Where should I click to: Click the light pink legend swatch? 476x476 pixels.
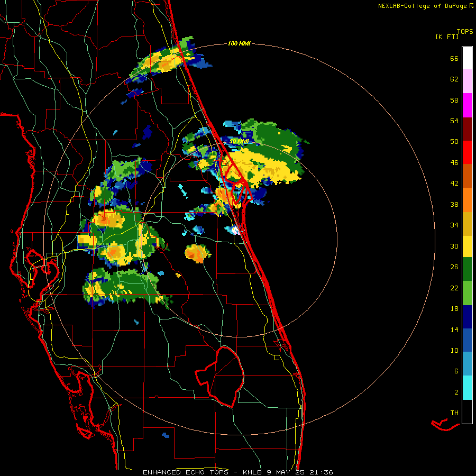click(467, 81)
